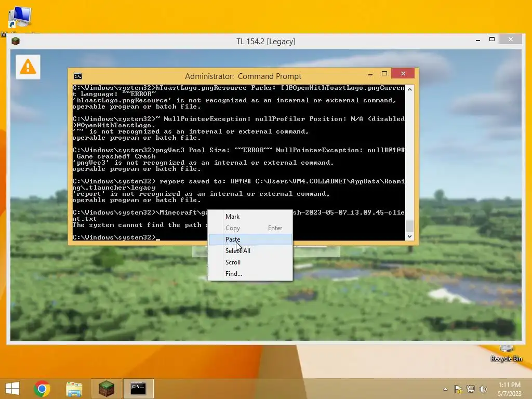Select Mark in the context menu

click(x=250, y=217)
